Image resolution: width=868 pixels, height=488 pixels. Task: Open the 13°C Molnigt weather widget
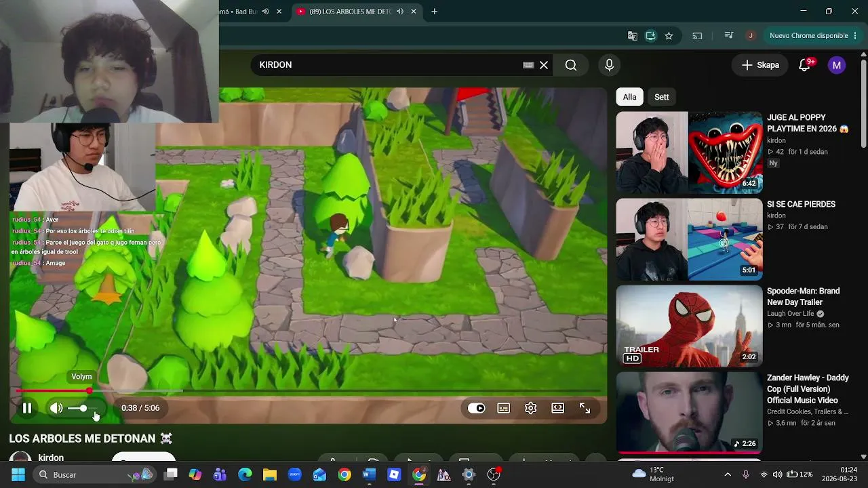(x=652, y=474)
